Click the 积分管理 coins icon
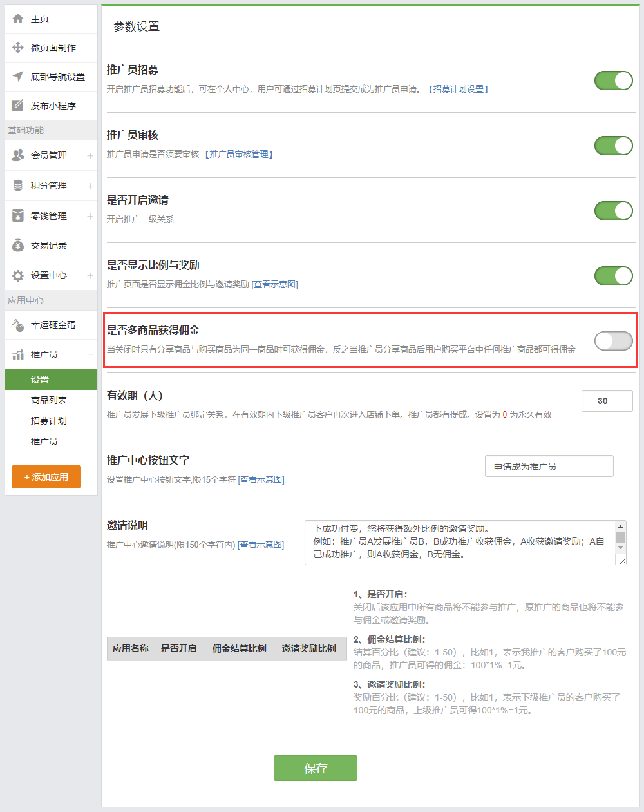 [18, 186]
